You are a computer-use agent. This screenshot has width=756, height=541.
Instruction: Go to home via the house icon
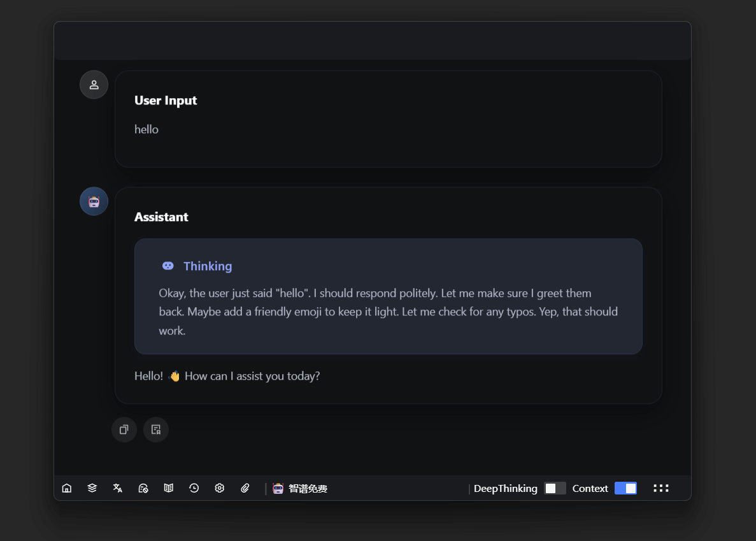pyautogui.click(x=67, y=488)
